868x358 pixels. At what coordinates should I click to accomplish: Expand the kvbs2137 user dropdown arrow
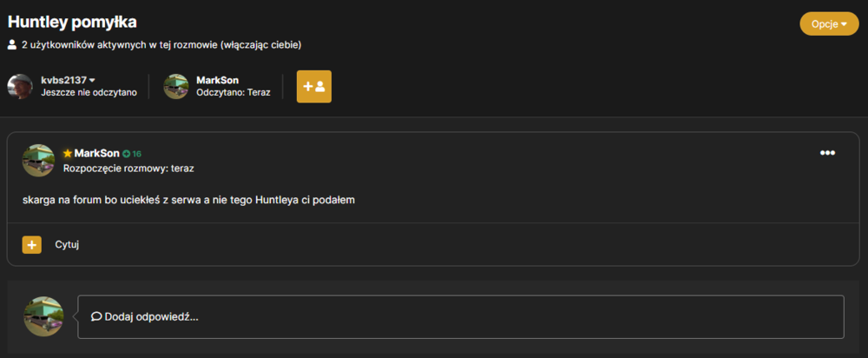coord(92,80)
